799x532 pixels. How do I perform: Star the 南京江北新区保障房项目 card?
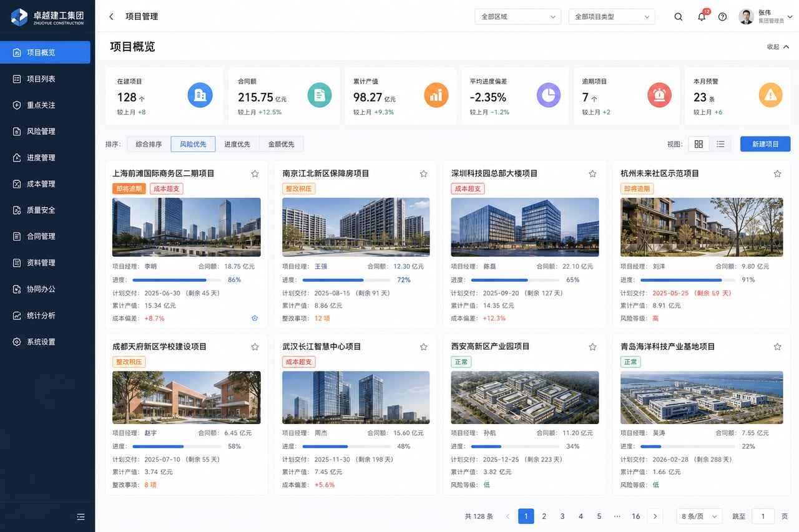point(424,173)
